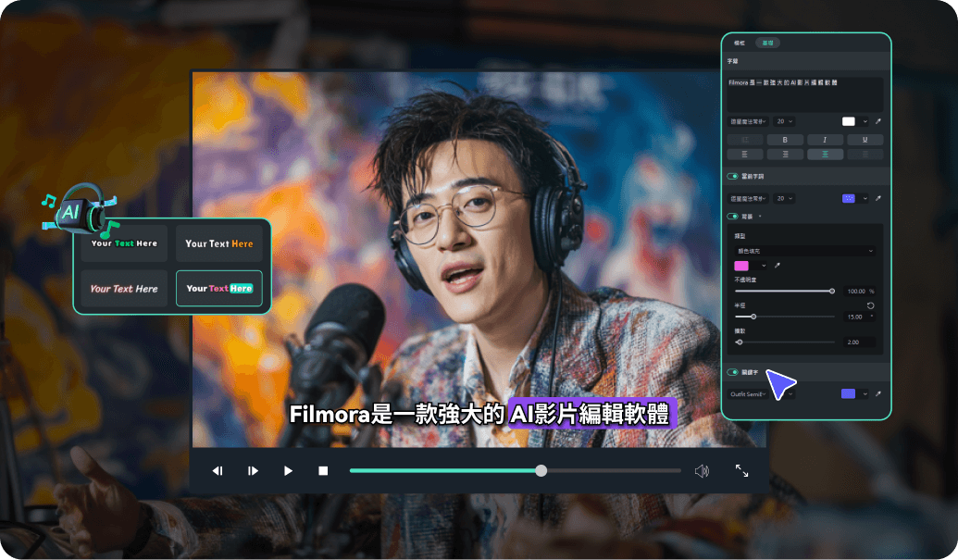Stop the video playback

(x=323, y=471)
